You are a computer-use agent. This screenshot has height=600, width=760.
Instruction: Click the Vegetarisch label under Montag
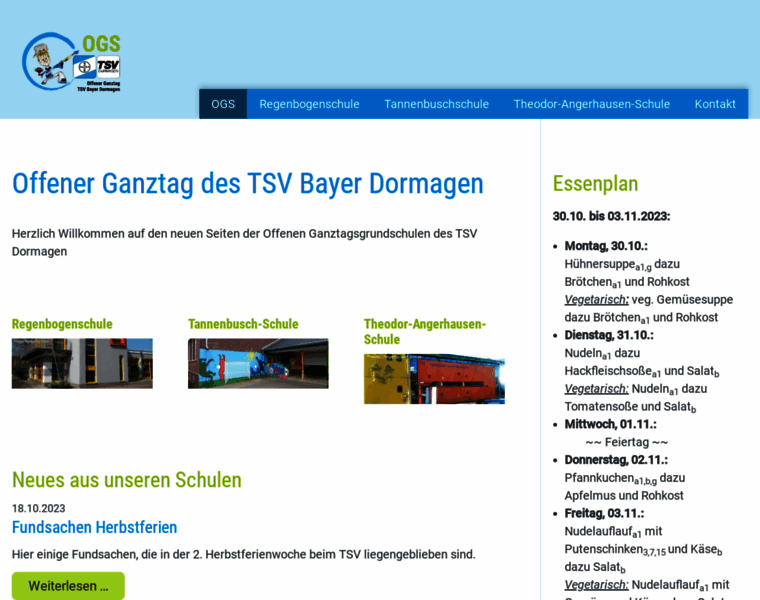tap(596, 300)
